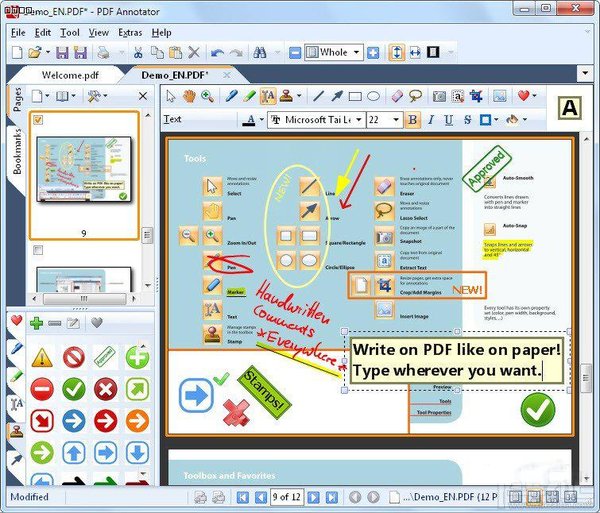Open the document tab list dropdown
This screenshot has width=600, height=513.
(585, 73)
